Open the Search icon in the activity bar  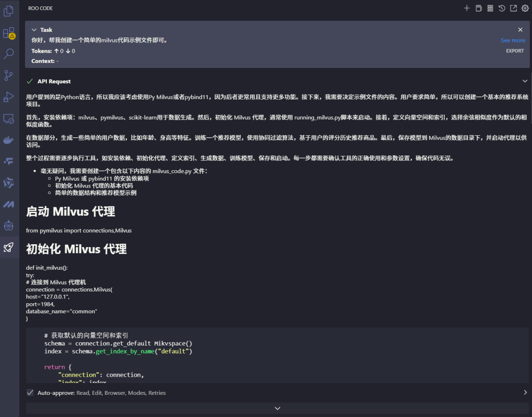[x=9, y=54]
